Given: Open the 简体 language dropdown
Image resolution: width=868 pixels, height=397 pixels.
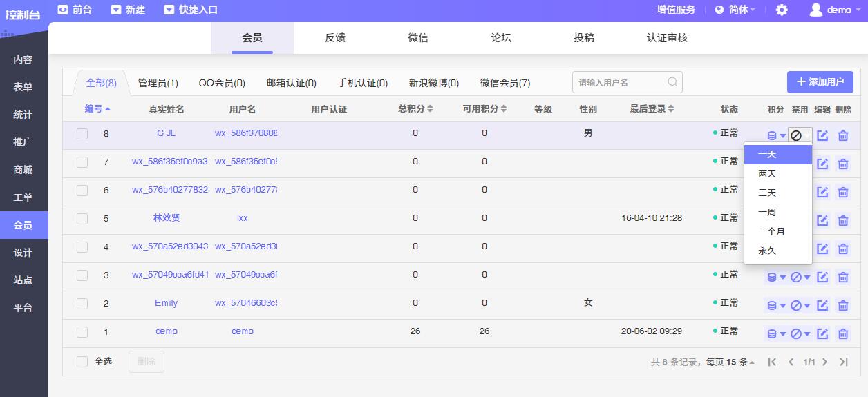Looking at the screenshot, I should [735, 10].
